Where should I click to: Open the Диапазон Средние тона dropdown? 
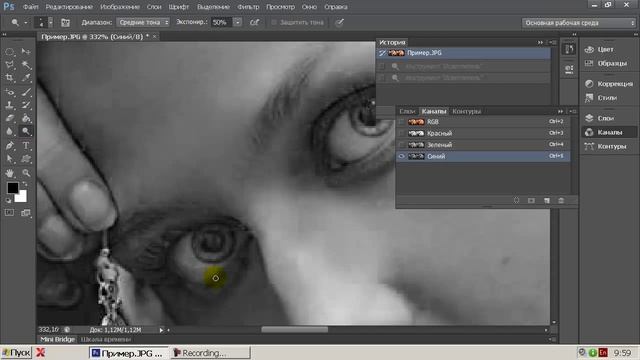(x=143, y=22)
